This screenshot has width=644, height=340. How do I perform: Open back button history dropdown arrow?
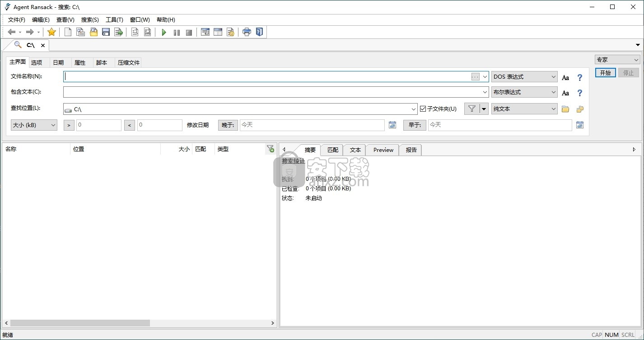(x=20, y=32)
